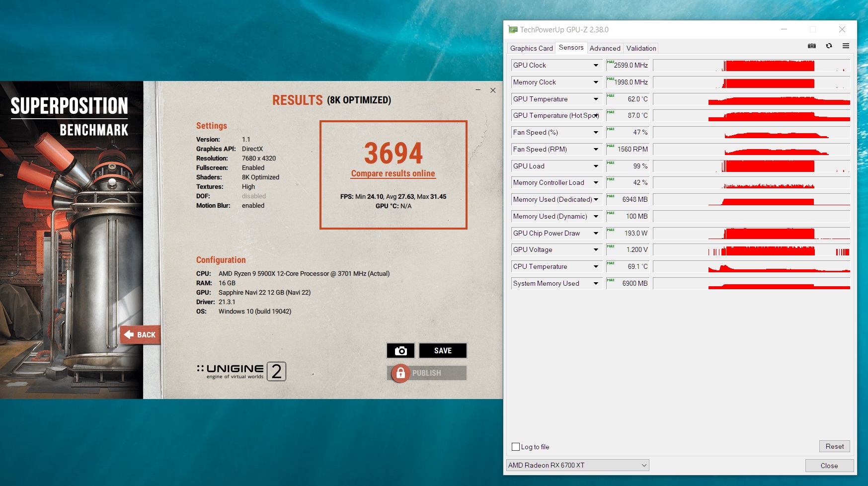This screenshot has height=486, width=868.
Task: Click the GPU Clock history graph
Action: tap(751, 66)
